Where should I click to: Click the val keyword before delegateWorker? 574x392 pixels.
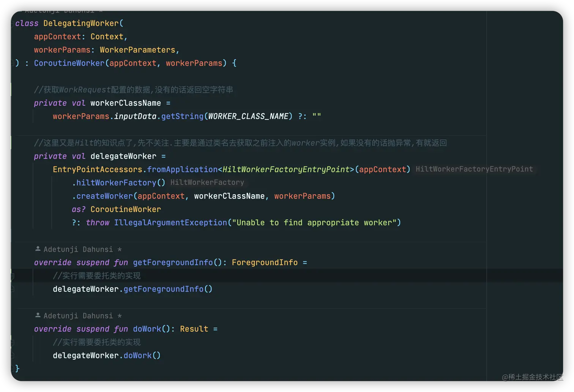79,156
